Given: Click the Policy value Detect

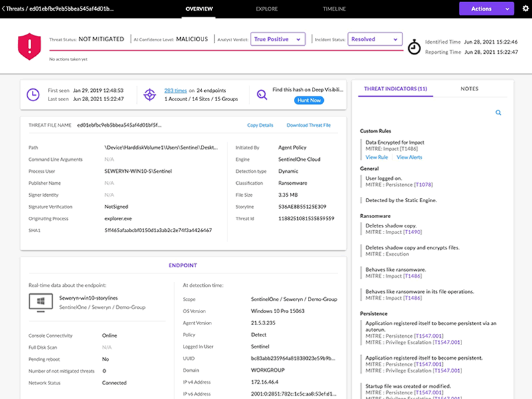Looking at the screenshot, I should (x=259, y=334).
